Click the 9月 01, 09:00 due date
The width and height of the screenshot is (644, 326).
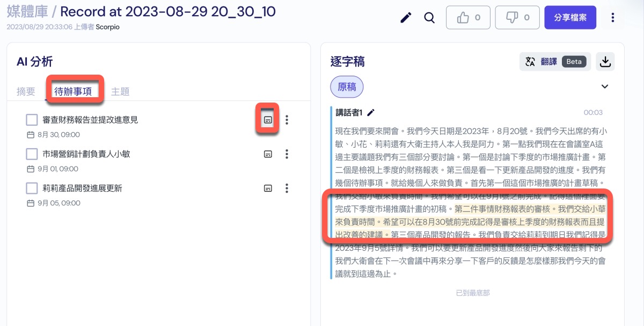(58, 169)
